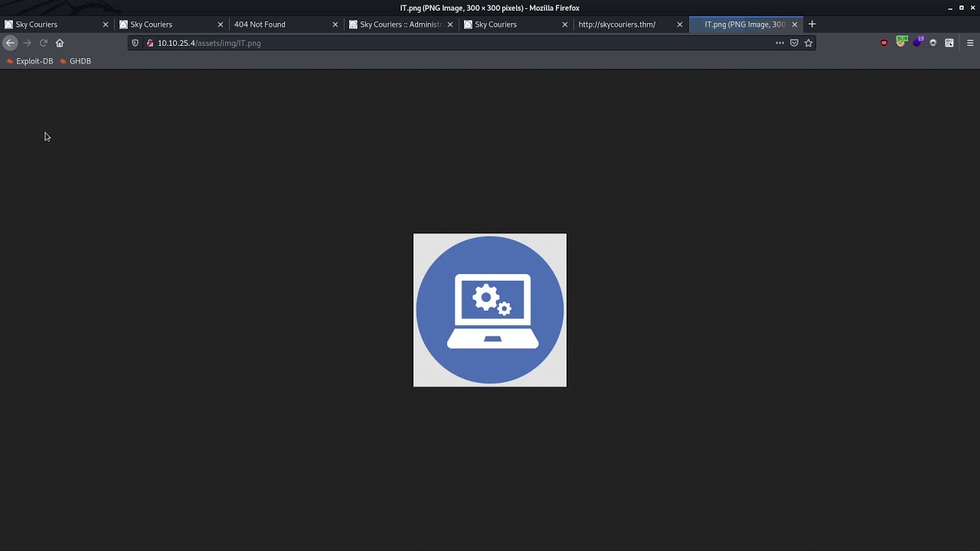980x551 pixels.
Task: Open the Firefox home page
Action: [60, 43]
